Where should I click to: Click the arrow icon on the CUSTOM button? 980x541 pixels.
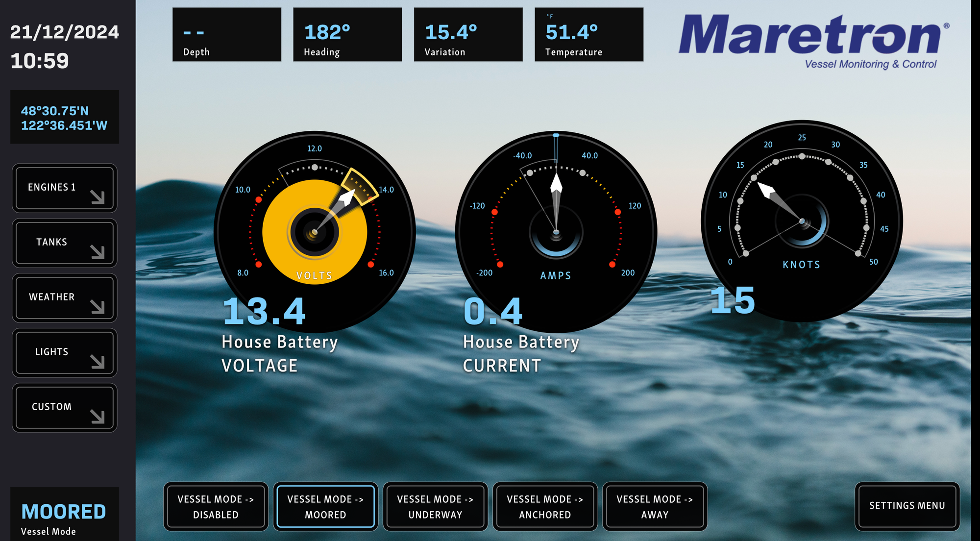click(x=98, y=417)
